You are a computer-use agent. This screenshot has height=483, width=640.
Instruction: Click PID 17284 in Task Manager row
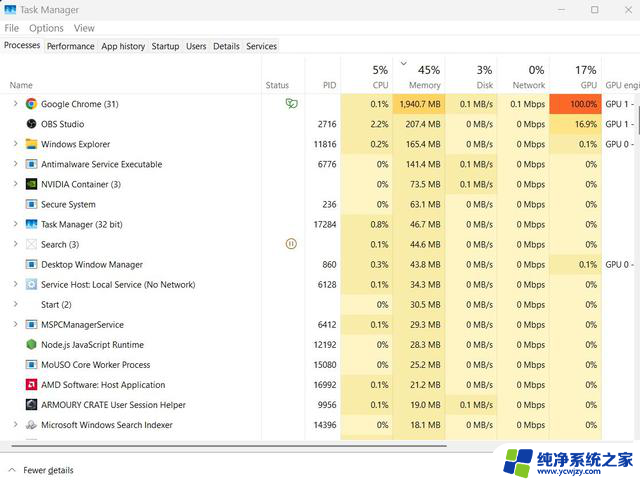click(x=325, y=224)
